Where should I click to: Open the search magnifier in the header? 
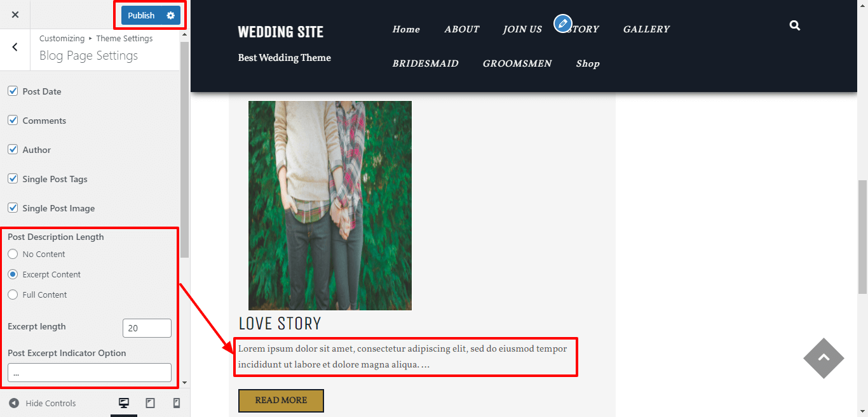pyautogui.click(x=795, y=26)
